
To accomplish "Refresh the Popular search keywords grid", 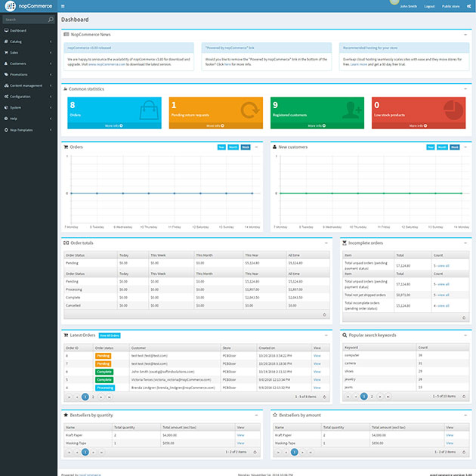I will (464, 396).
